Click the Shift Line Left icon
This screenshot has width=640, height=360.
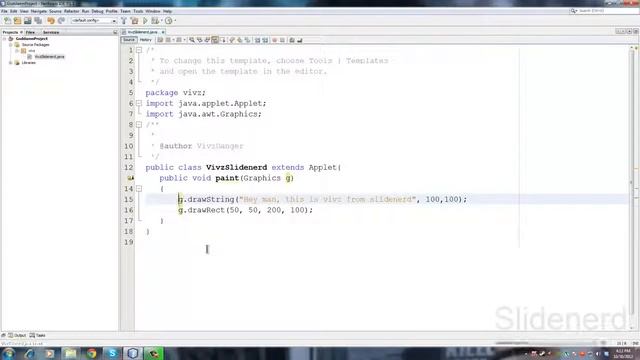pyautogui.click(x=258, y=40)
